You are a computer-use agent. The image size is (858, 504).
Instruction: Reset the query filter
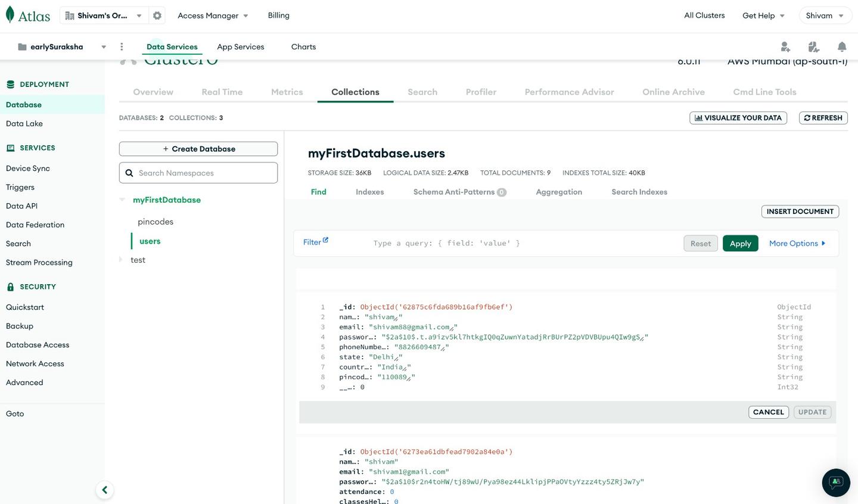(701, 243)
